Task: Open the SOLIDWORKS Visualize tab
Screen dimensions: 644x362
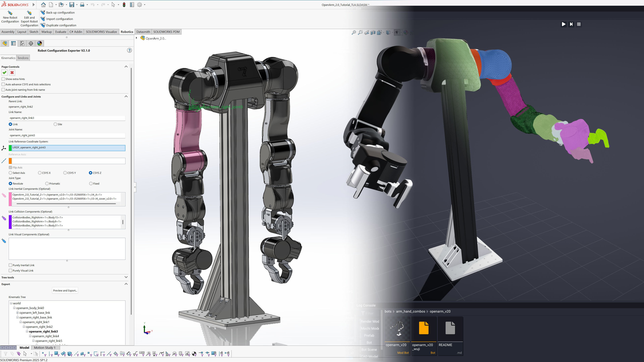Action: pyautogui.click(x=101, y=32)
